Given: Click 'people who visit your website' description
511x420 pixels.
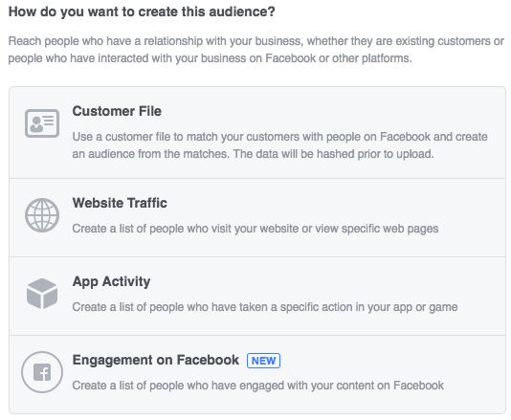Looking at the screenshot, I should (224, 229).
